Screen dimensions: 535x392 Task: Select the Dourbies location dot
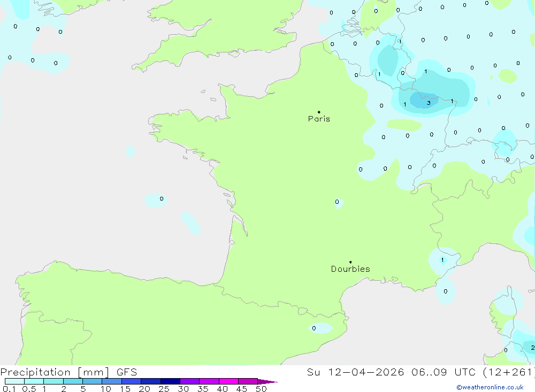(350, 262)
